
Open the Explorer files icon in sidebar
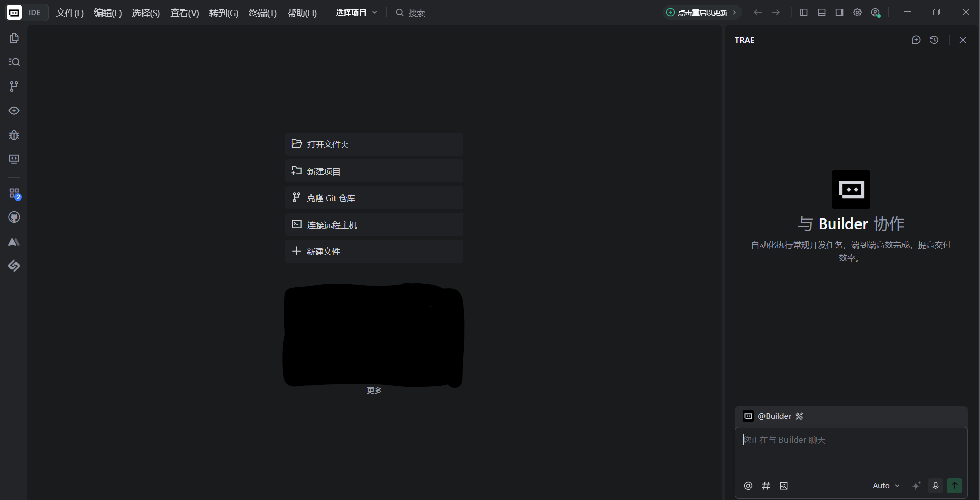[x=14, y=38]
